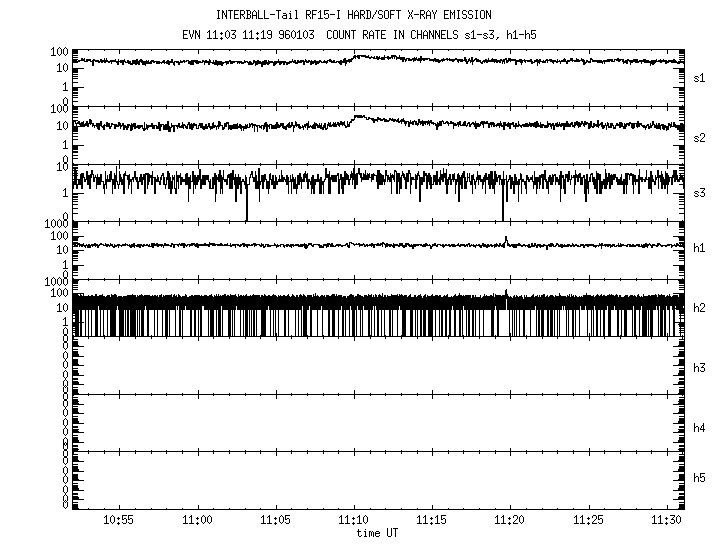Select the s2 channel label
The height and width of the screenshot is (550, 720).
point(700,137)
